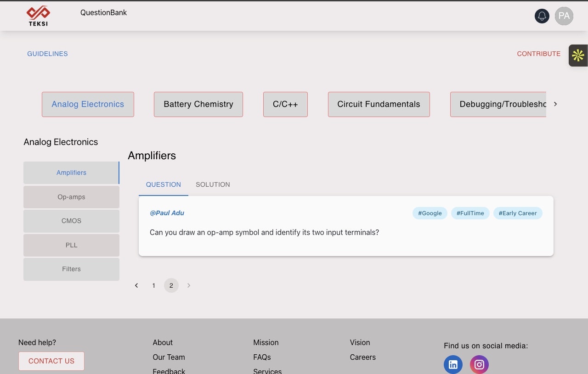This screenshot has width=588, height=374.
Task: Open the Filters topic
Action: 71,269
